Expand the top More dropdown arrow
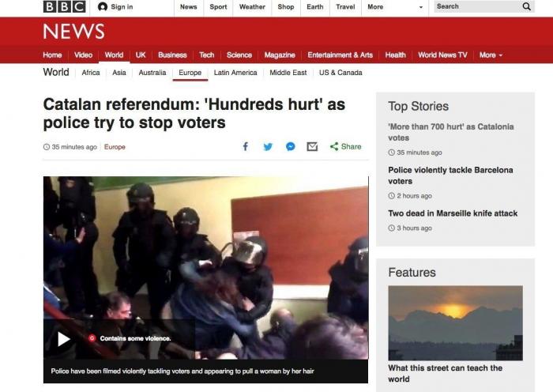 [x=421, y=7]
